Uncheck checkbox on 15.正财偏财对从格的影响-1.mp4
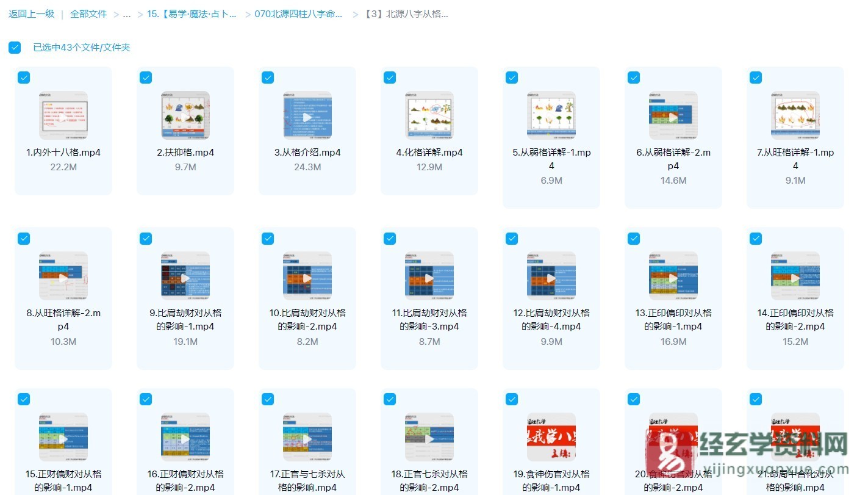868x495 pixels. (24, 399)
